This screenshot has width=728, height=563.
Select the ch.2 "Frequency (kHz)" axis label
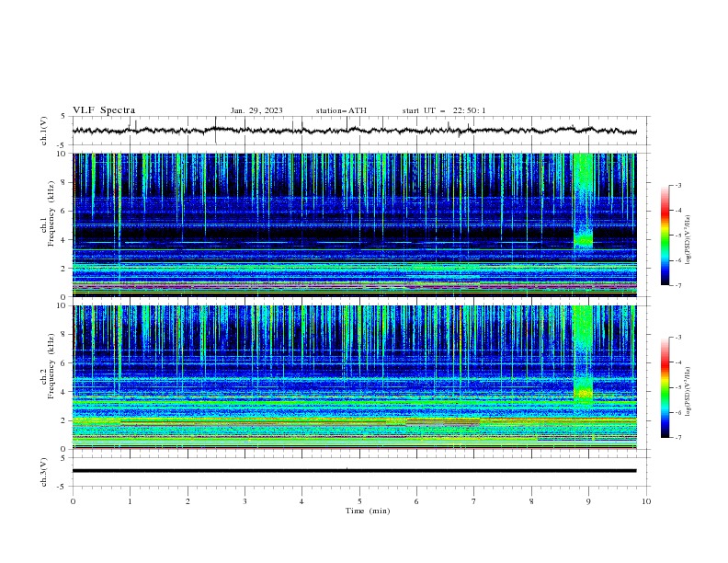tap(51, 366)
